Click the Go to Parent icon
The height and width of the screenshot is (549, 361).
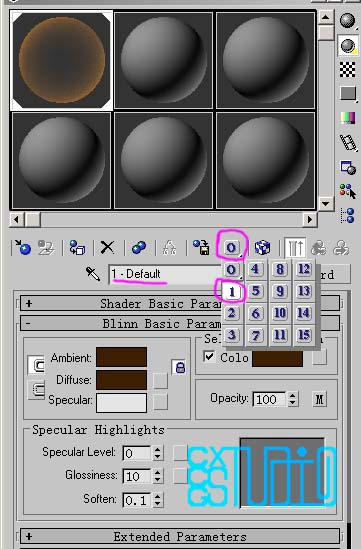pyautogui.click(x=319, y=248)
